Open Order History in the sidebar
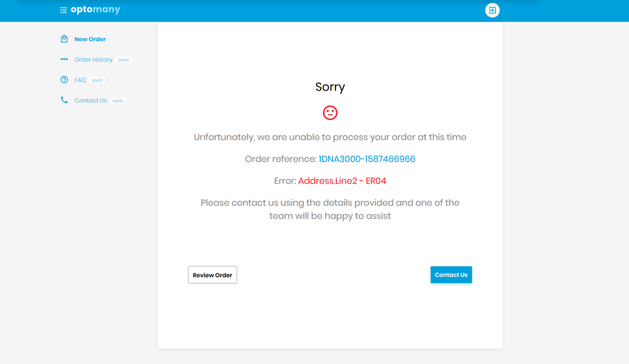The width and height of the screenshot is (629, 364). 93,60
